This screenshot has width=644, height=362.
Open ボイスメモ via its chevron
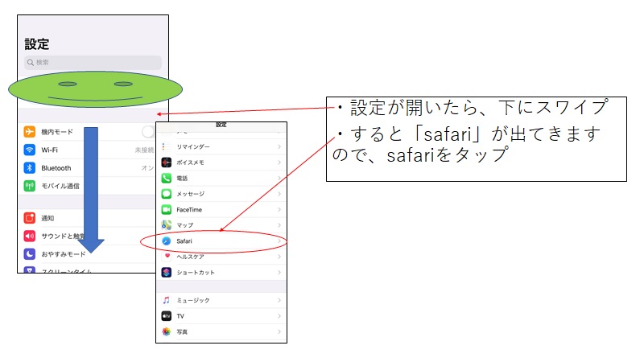tap(279, 162)
